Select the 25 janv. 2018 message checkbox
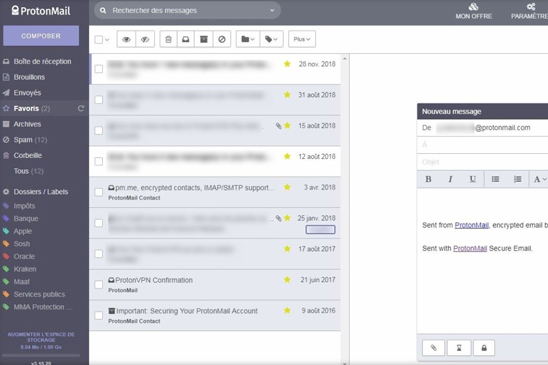 (99, 223)
